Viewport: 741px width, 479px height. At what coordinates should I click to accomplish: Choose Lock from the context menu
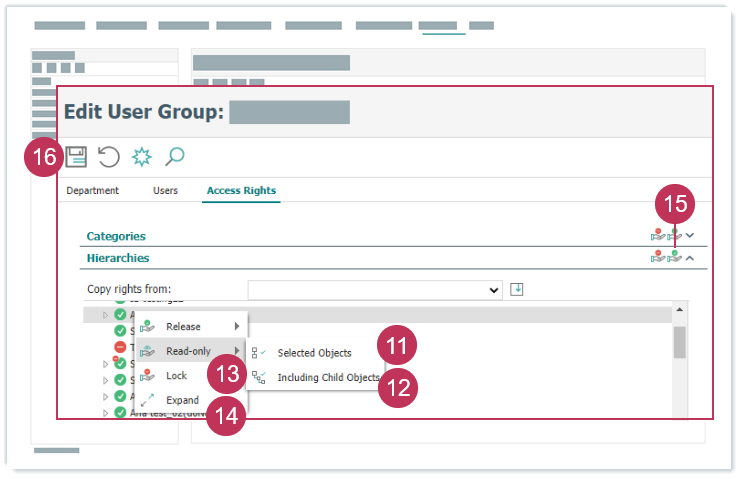click(x=177, y=376)
